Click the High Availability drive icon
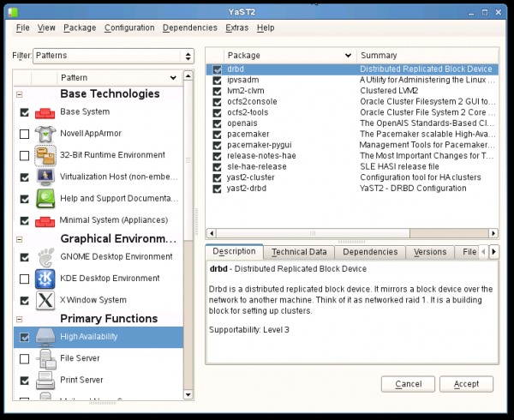514x420 pixels. tap(45, 338)
